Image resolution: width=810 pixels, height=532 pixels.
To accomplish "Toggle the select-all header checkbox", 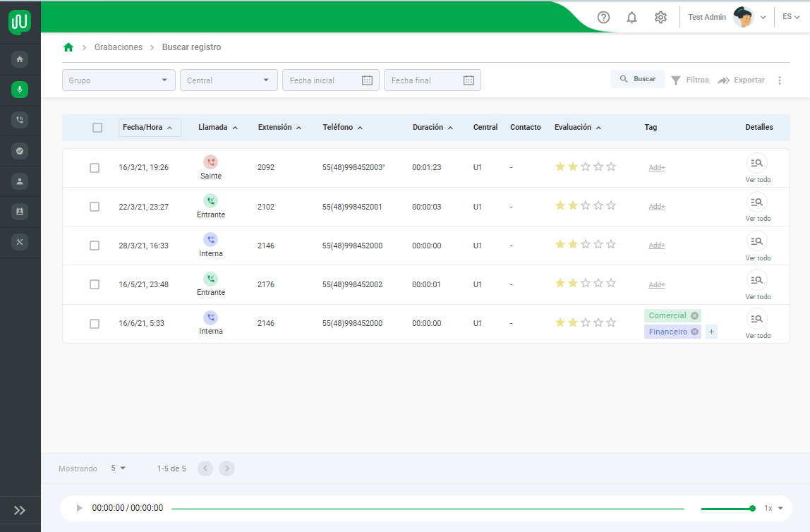I will (x=97, y=128).
